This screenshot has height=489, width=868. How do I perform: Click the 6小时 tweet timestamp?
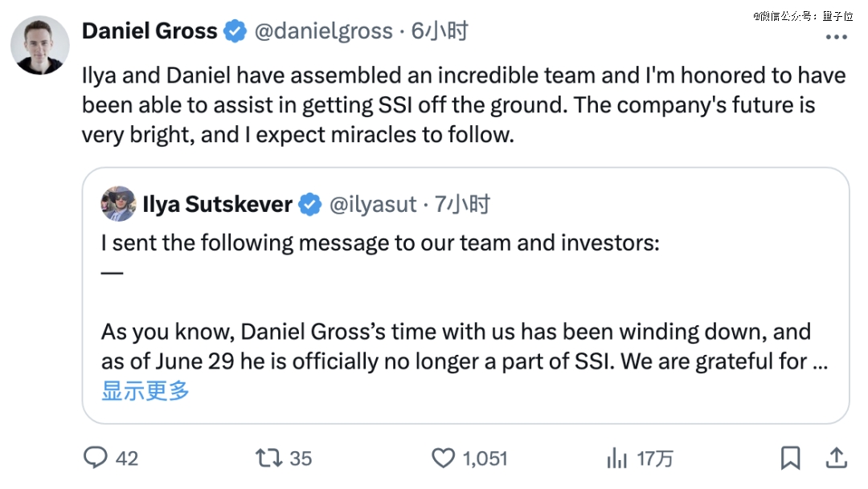(440, 31)
